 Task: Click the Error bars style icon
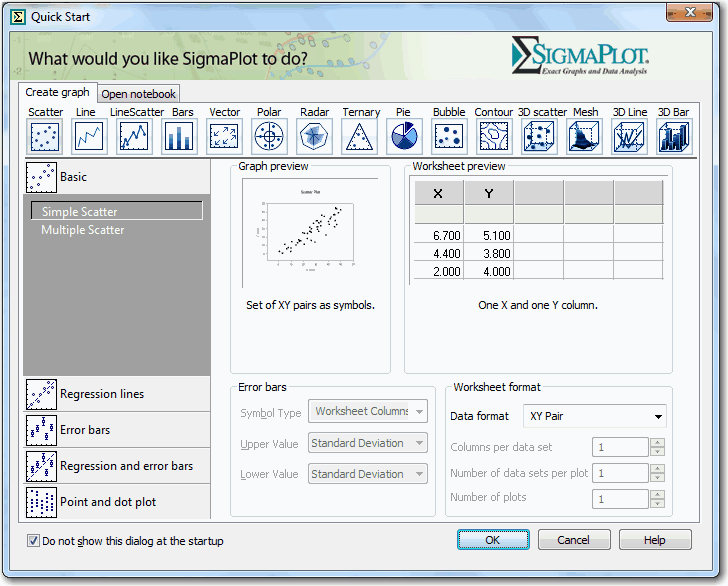(x=41, y=430)
